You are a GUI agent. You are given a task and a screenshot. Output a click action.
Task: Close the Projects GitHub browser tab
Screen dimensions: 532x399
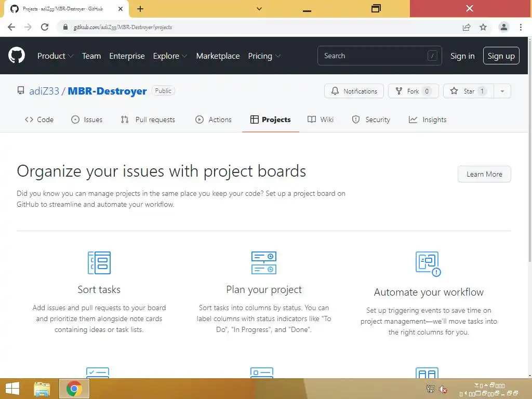pos(121,9)
